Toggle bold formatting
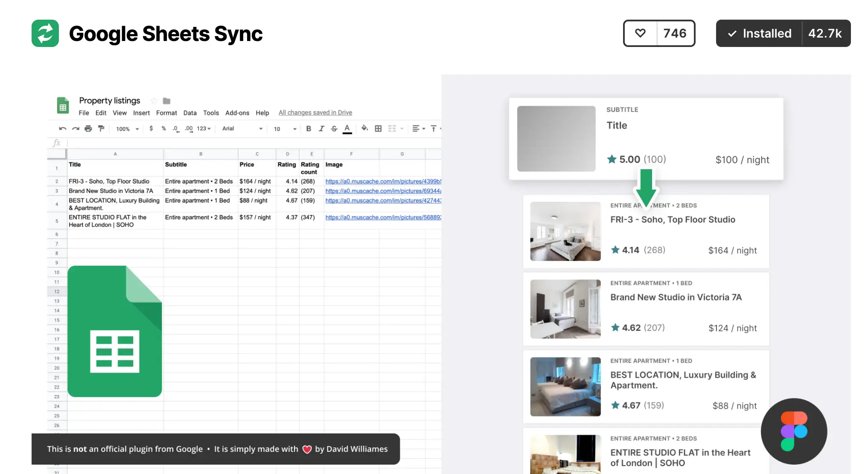Image resolution: width=868 pixels, height=474 pixels. click(x=309, y=129)
